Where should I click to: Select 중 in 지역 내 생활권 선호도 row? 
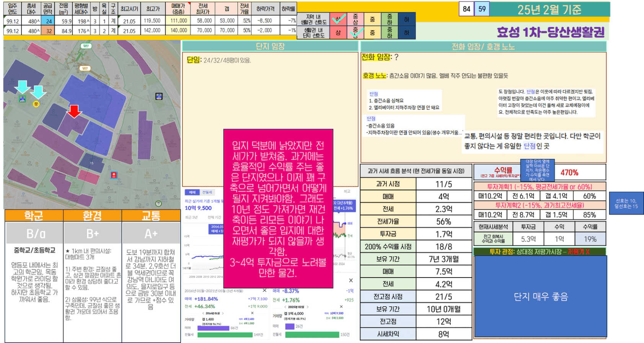tap(372, 19)
